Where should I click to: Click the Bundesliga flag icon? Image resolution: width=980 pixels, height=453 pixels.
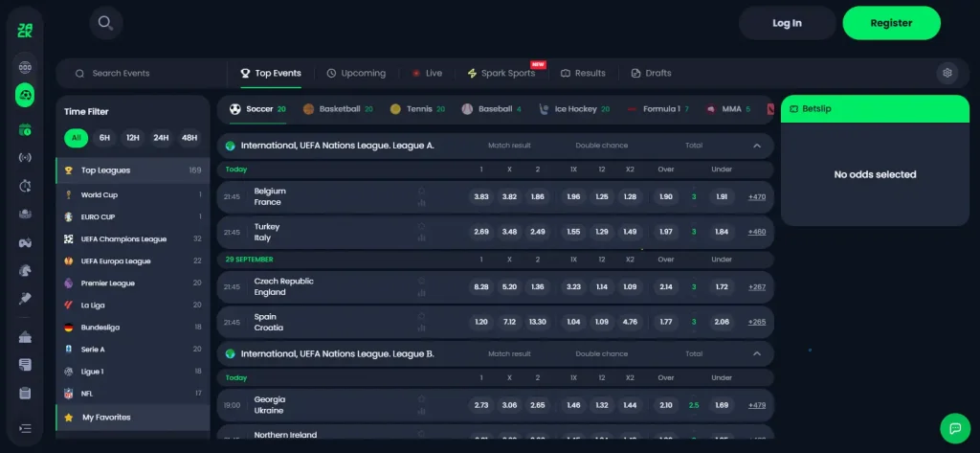[x=69, y=328]
